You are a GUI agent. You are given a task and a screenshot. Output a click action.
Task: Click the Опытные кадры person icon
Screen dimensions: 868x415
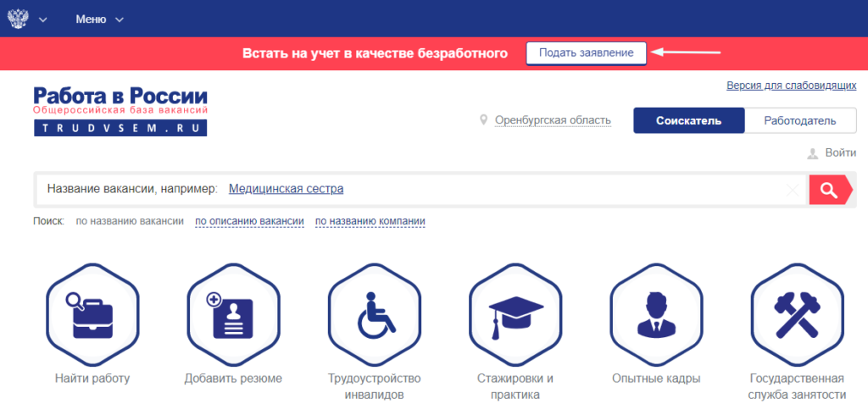[656, 316]
